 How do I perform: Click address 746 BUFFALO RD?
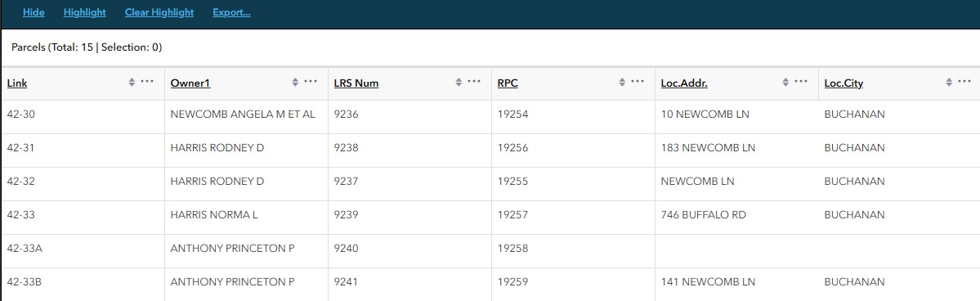704,215
